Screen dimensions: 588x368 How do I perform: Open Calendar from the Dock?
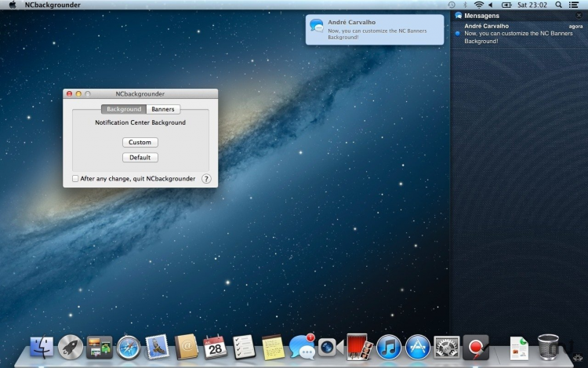tap(215, 347)
